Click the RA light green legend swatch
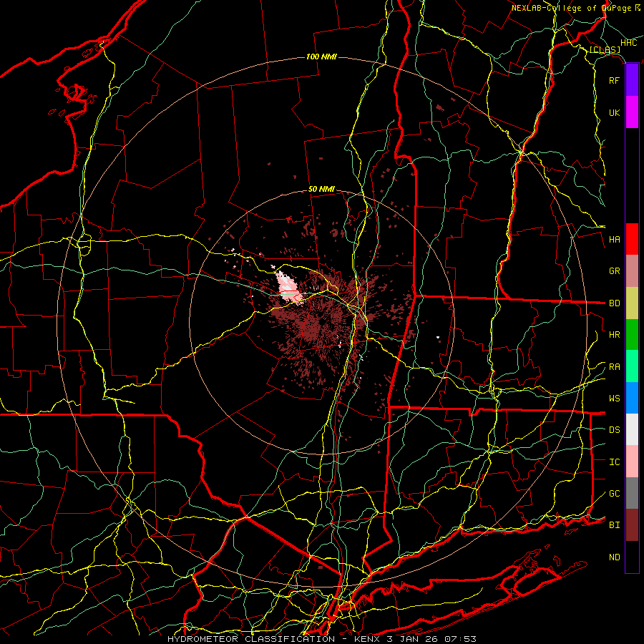This screenshot has height=644, width=644. pyautogui.click(x=632, y=366)
